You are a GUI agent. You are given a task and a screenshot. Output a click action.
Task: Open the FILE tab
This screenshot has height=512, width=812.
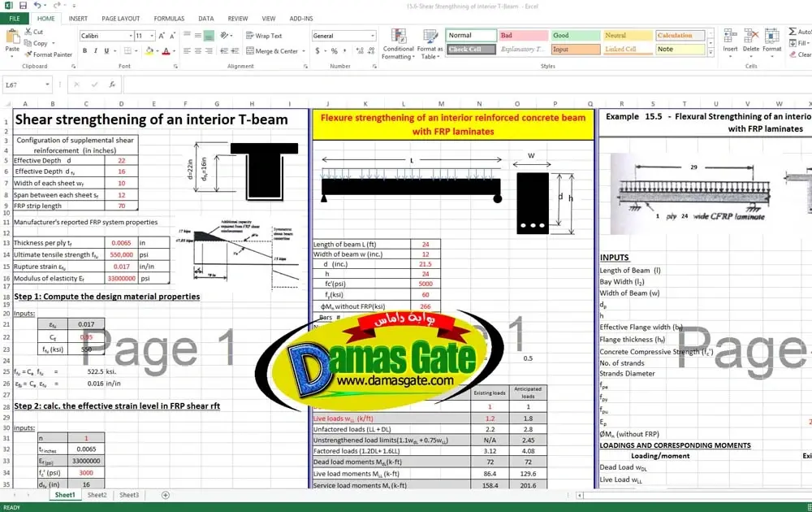pos(15,19)
